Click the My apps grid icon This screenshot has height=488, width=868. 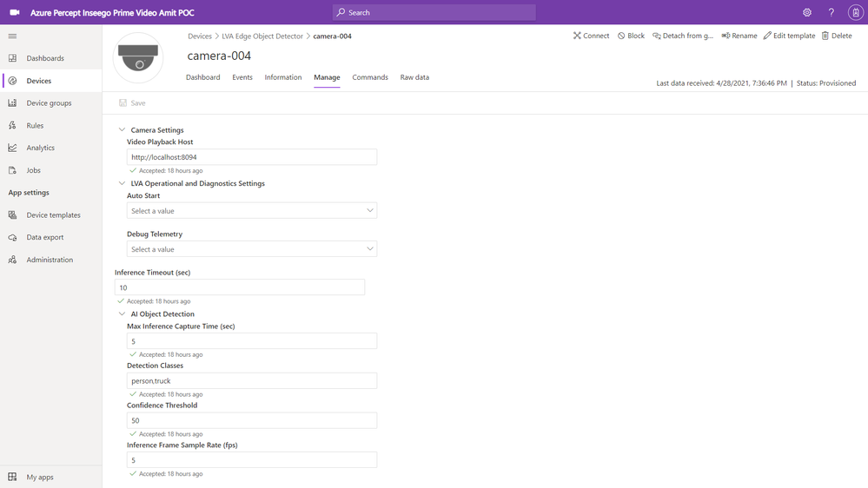[x=12, y=477]
